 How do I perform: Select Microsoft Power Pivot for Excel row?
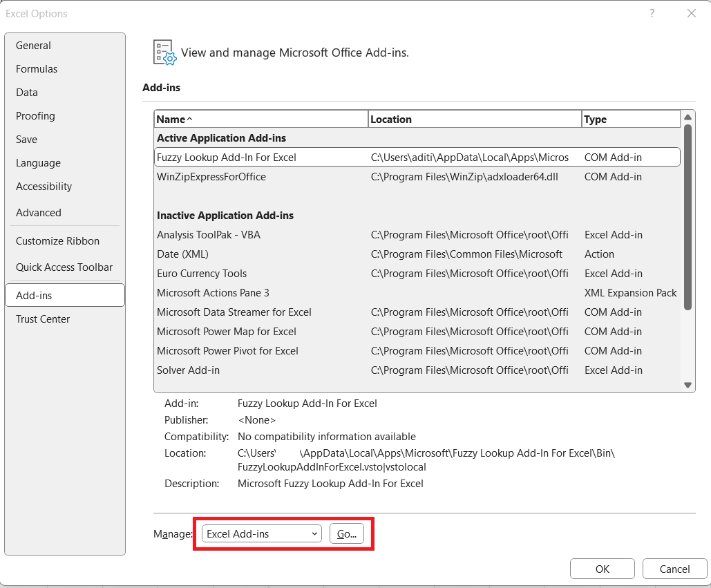click(x=417, y=351)
